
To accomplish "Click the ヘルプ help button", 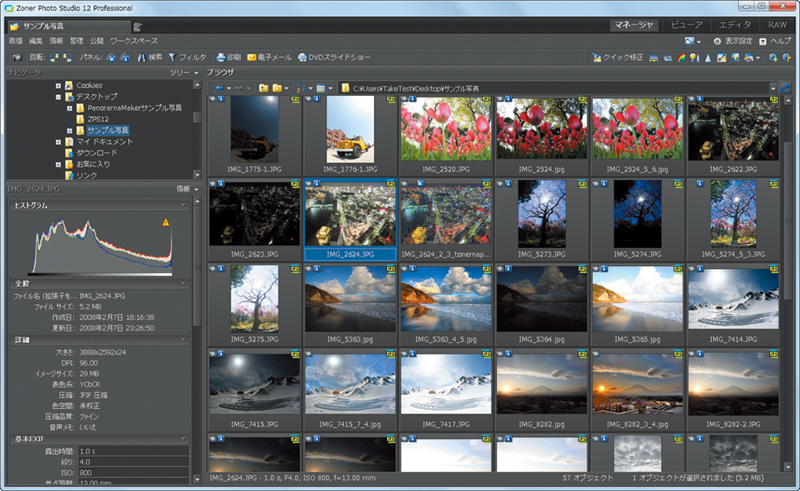I will click(775, 41).
